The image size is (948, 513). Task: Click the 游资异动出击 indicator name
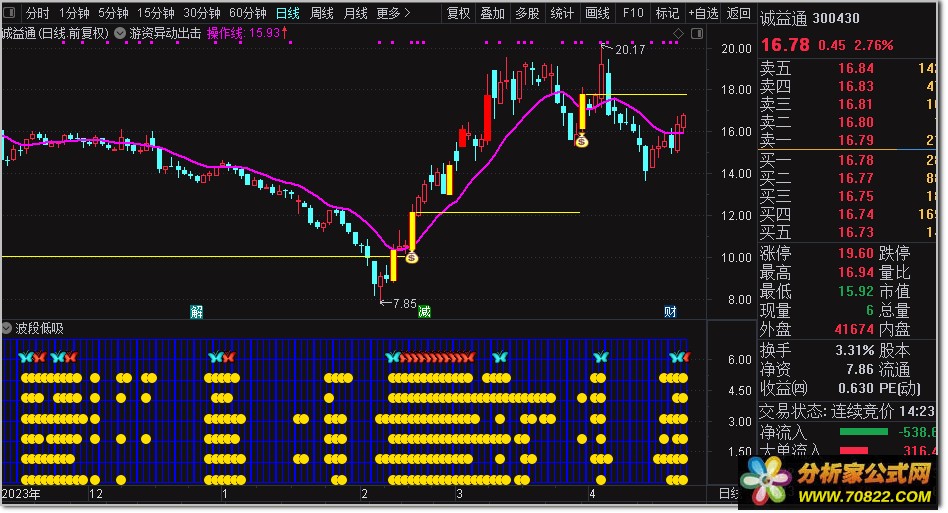[165, 33]
